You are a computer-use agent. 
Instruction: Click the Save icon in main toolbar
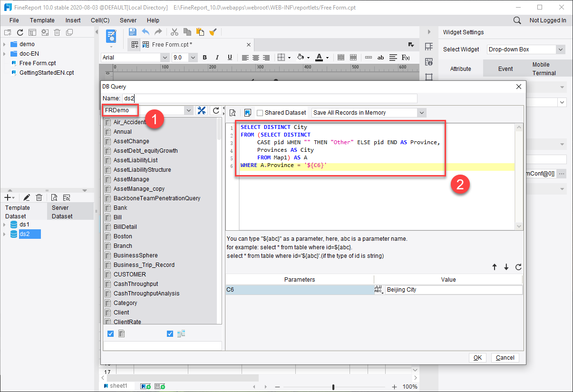133,32
